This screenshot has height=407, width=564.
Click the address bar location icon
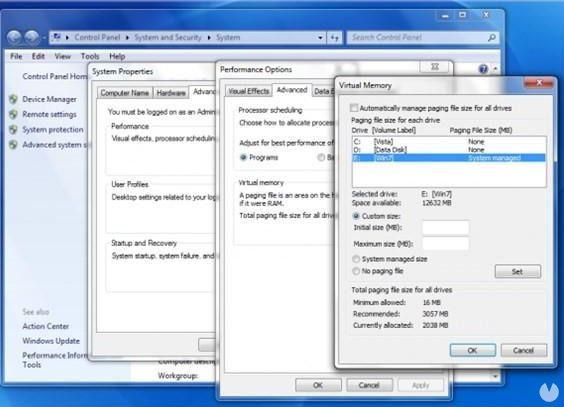pos(57,37)
